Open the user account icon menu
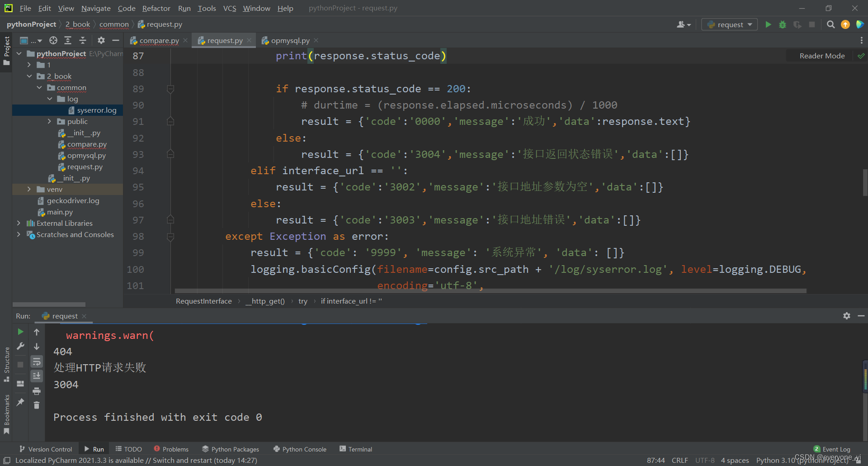Screen dimensions: 868x466 pyautogui.click(x=684, y=24)
